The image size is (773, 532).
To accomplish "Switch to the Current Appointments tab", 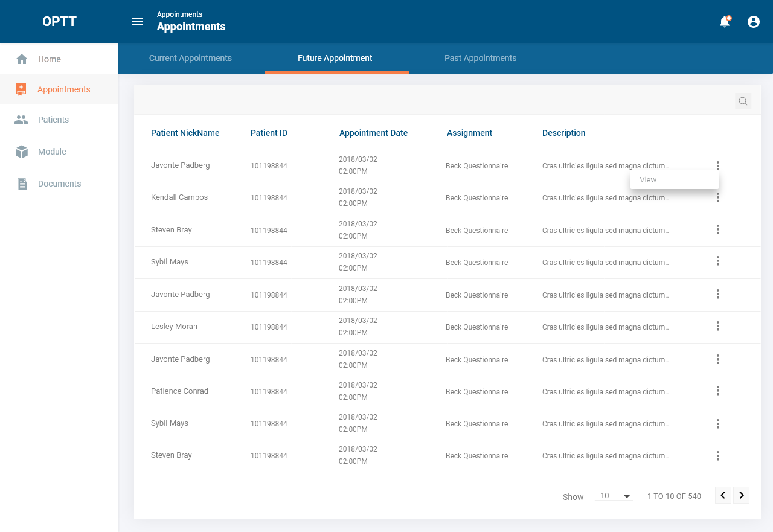I will [x=190, y=58].
